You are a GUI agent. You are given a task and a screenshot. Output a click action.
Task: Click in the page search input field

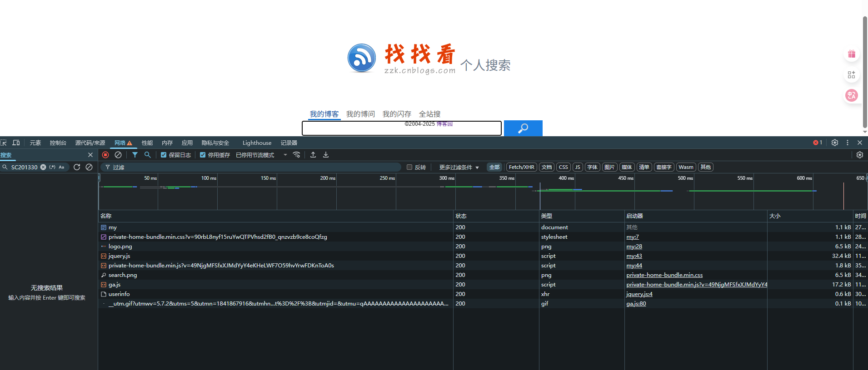point(402,128)
